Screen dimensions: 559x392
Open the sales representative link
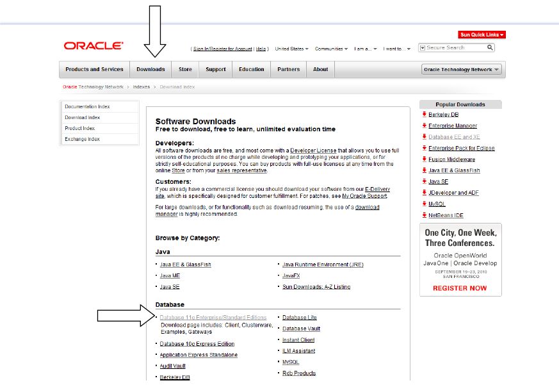241,170
